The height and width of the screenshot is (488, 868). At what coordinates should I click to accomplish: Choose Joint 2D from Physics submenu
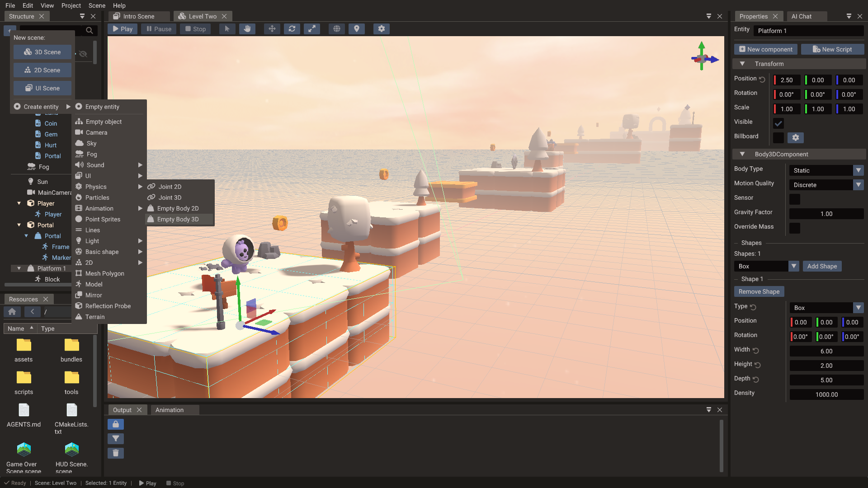[179, 187]
